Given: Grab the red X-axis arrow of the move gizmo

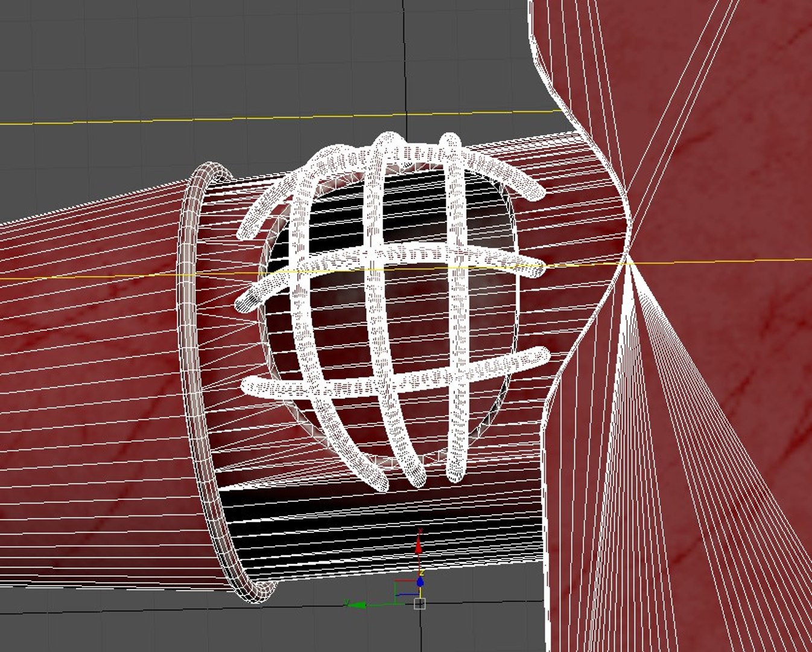Looking at the screenshot, I should click(x=419, y=545).
